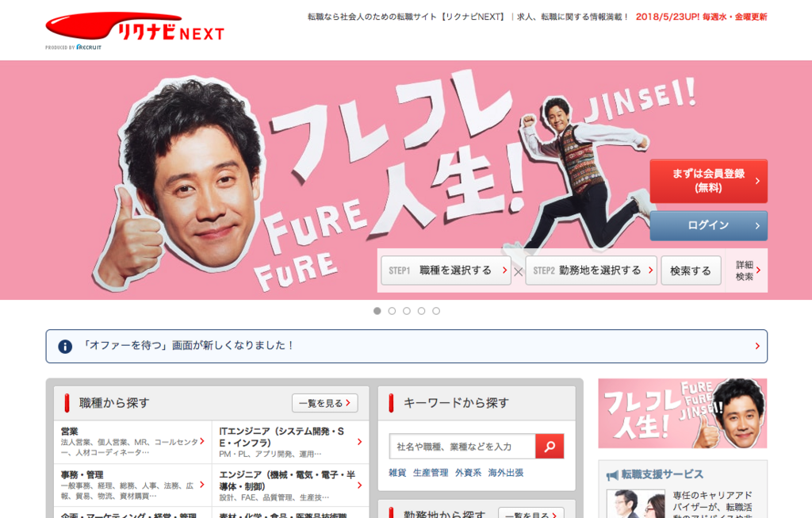Click the 雑貨 keyword link
This screenshot has height=518, width=812.
click(x=397, y=473)
